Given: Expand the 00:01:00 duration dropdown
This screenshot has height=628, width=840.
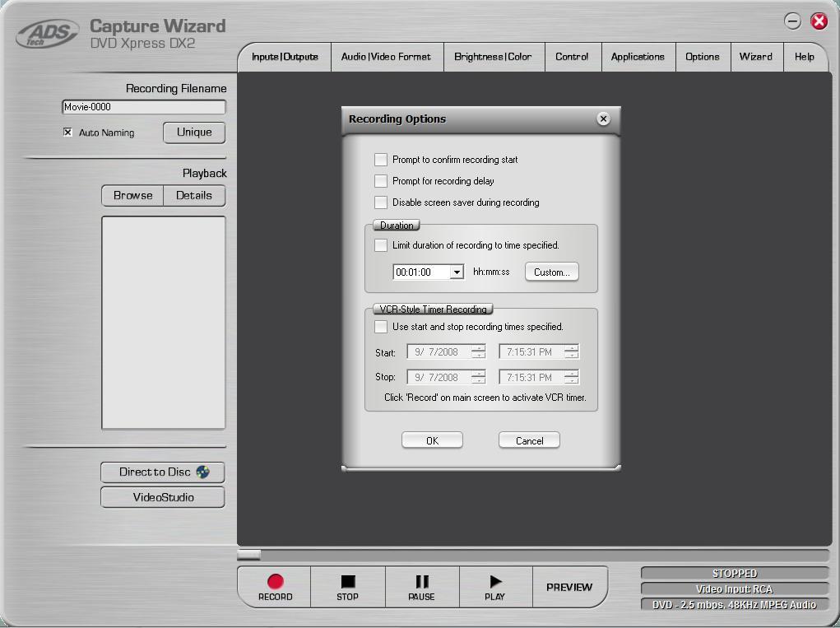Looking at the screenshot, I should pos(457,272).
